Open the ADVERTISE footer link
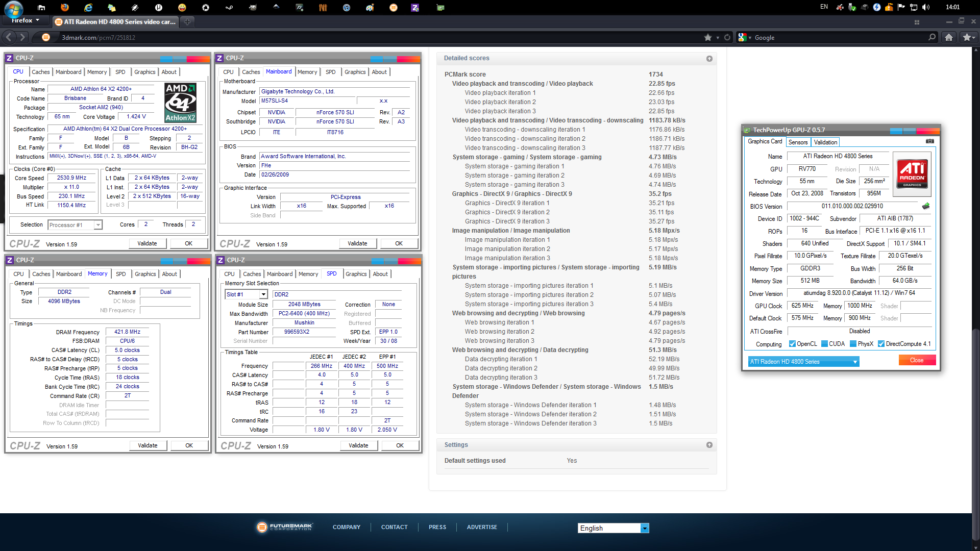 (x=482, y=527)
